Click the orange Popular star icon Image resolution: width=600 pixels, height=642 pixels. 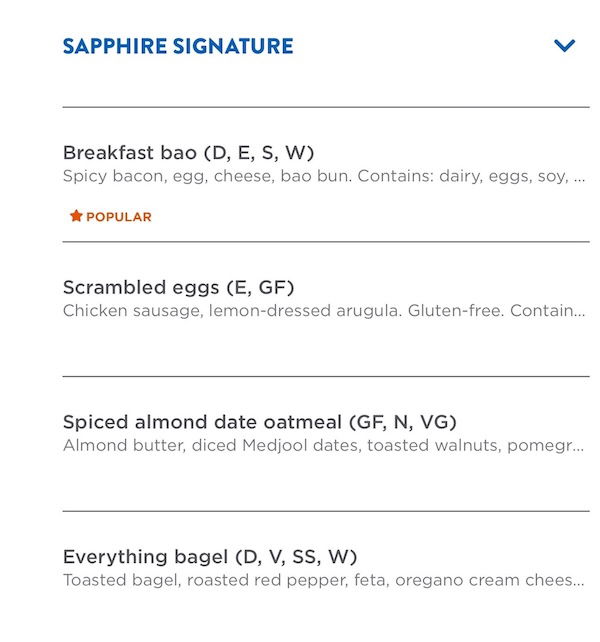76,216
